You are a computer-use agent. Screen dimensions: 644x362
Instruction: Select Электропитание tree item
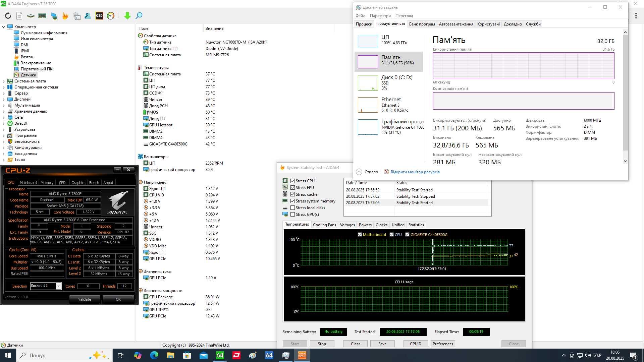point(36,63)
